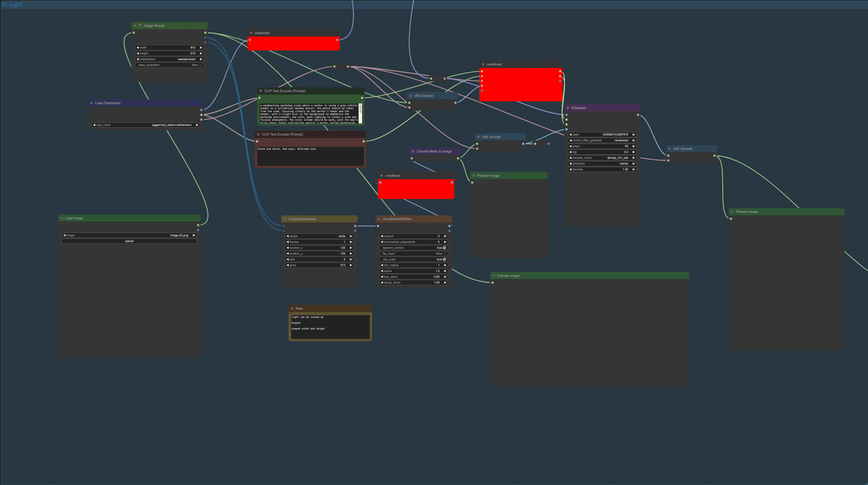868x485 pixels.
Task: Open control_after_generate dropdown set to randomize
Action: (602, 140)
